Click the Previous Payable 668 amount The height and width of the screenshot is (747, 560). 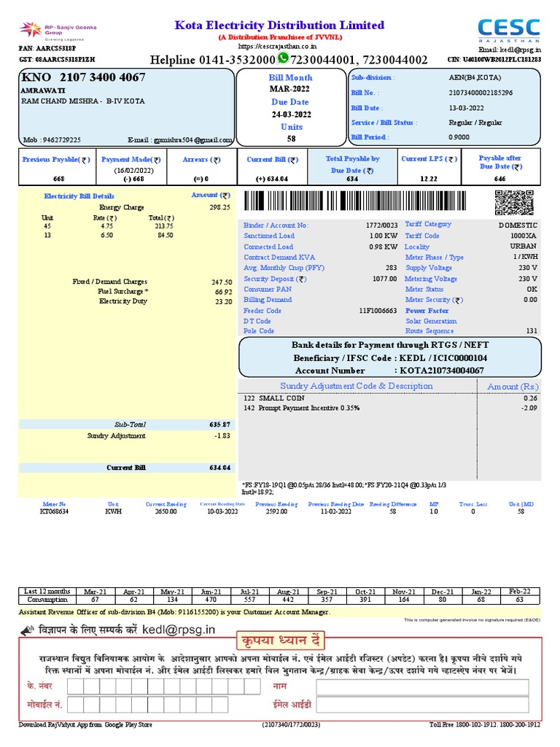coord(58,179)
